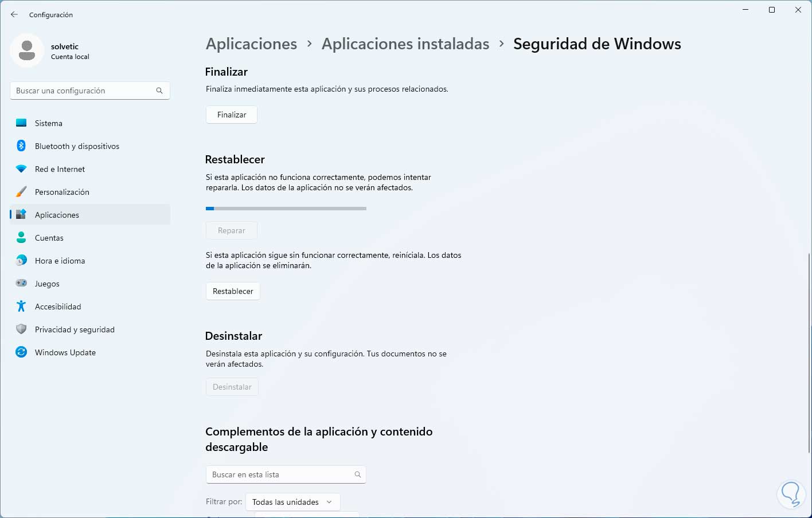Maximize the Configuración window

[x=772, y=10]
